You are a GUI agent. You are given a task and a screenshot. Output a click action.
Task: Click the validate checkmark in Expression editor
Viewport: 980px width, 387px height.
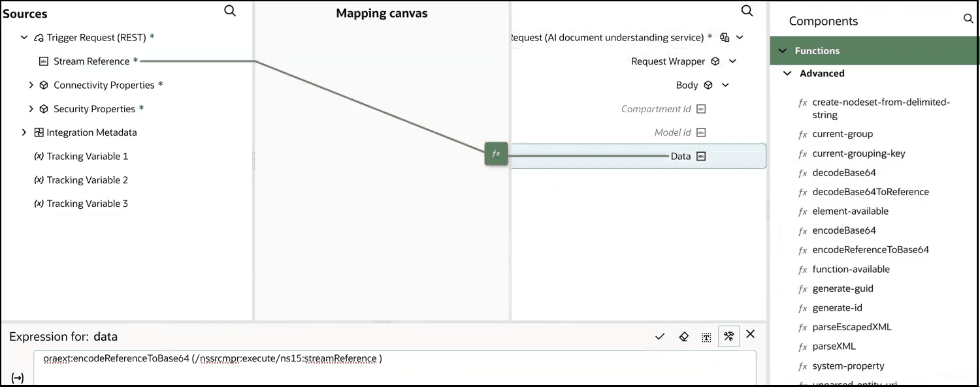point(661,336)
